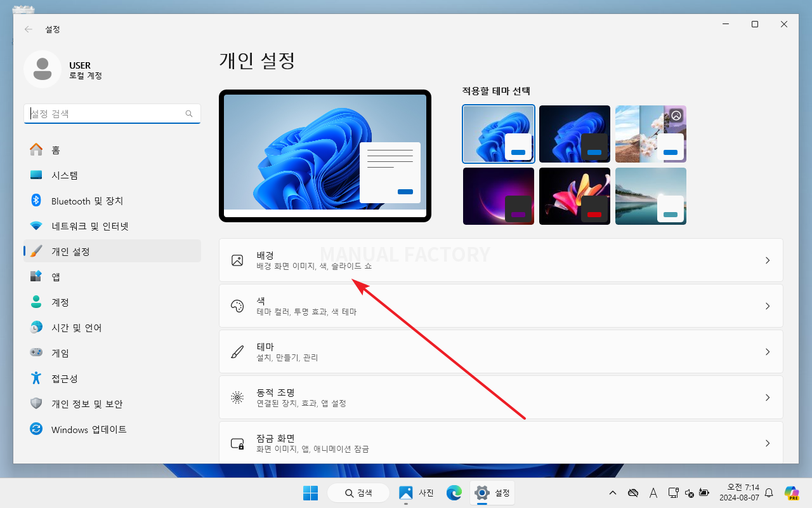Viewport: 812px width, 508px height.
Task: Click 화면 이미지, 앱, 애니메이션 잠금 text
Action: tap(313, 450)
